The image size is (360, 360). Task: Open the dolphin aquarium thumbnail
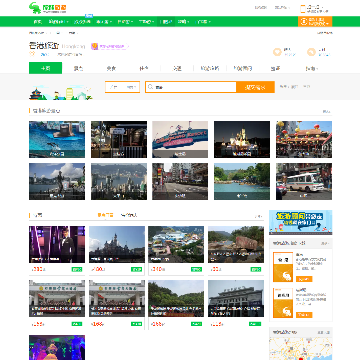tap(57, 139)
